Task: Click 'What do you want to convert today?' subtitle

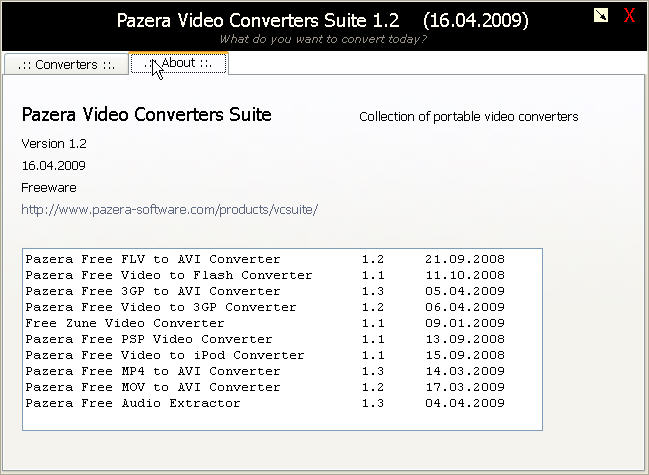Action: 323,39
